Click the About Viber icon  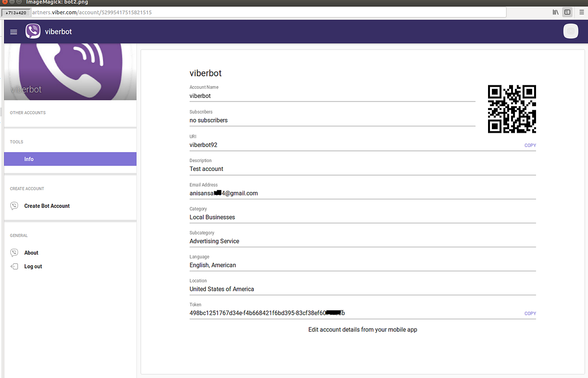pyautogui.click(x=14, y=253)
